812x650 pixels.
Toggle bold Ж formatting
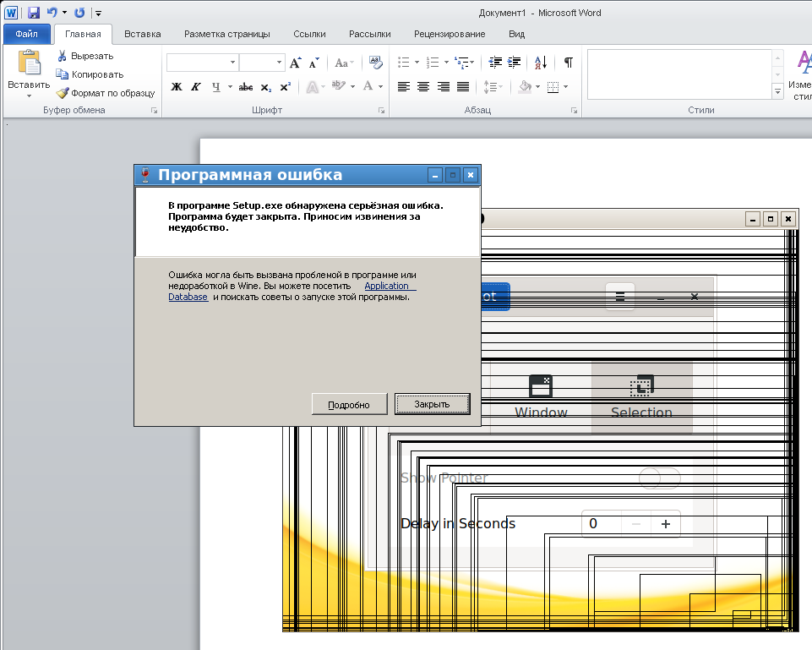(x=177, y=87)
